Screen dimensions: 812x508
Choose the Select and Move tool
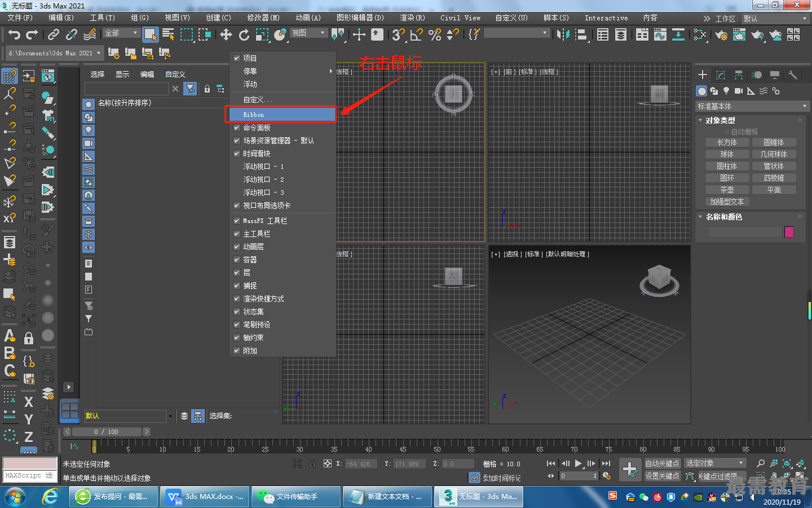[226, 35]
